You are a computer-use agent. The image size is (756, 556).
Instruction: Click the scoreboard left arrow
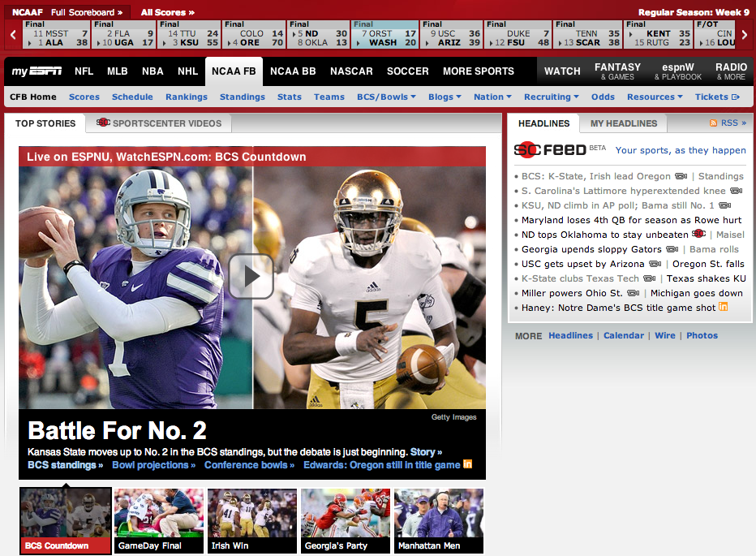pyautogui.click(x=13, y=34)
